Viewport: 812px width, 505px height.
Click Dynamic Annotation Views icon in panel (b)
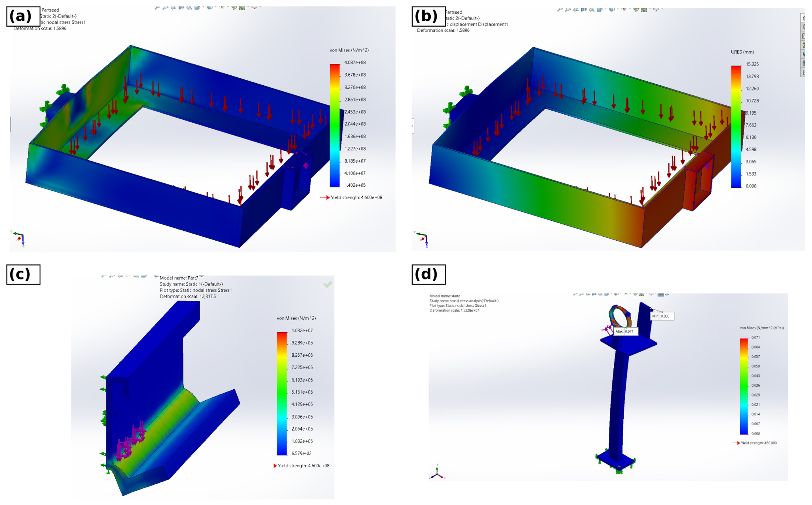click(x=592, y=10)
